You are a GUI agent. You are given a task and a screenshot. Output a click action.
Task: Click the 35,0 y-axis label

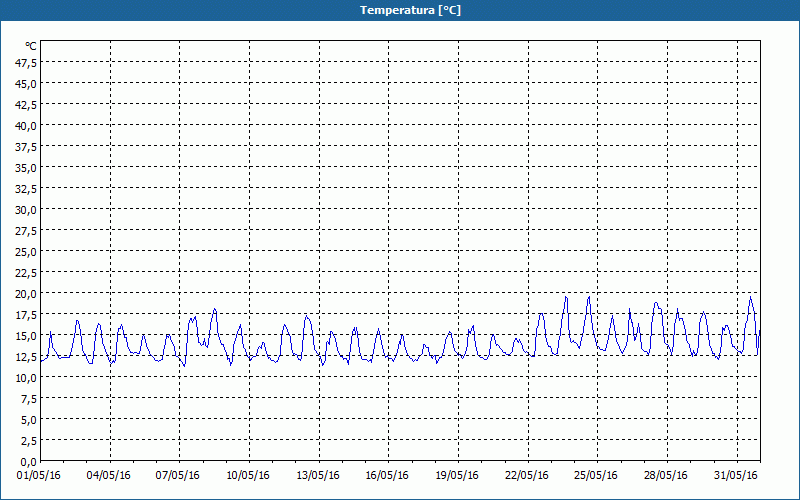click(27, 168)
